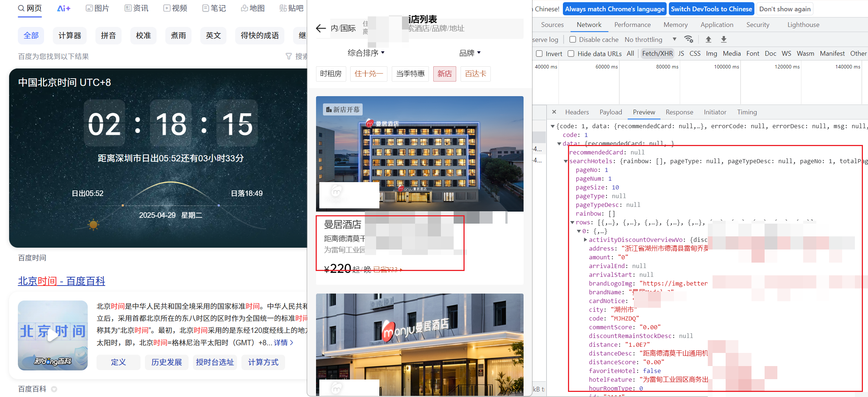Click Switch DevTools to Chinese button
The image size is (868, 397).
point(711,9)
